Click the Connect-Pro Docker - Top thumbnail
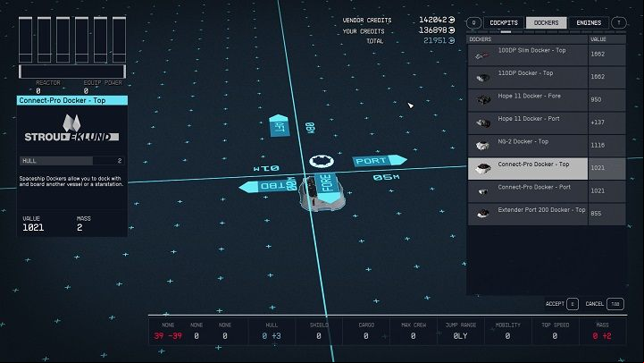This screenshot has height=363, width=644. 483,168
